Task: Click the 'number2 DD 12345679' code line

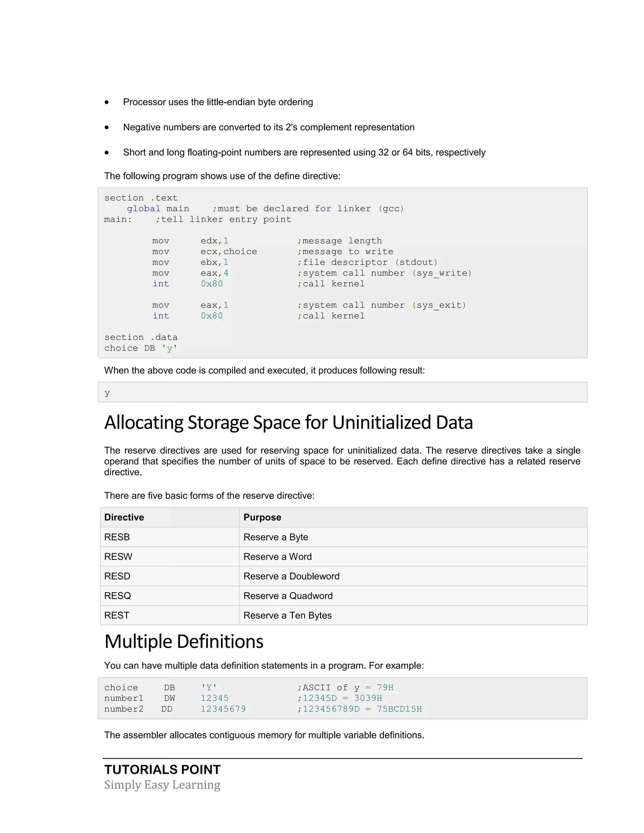Action: [x=175, y=709]
